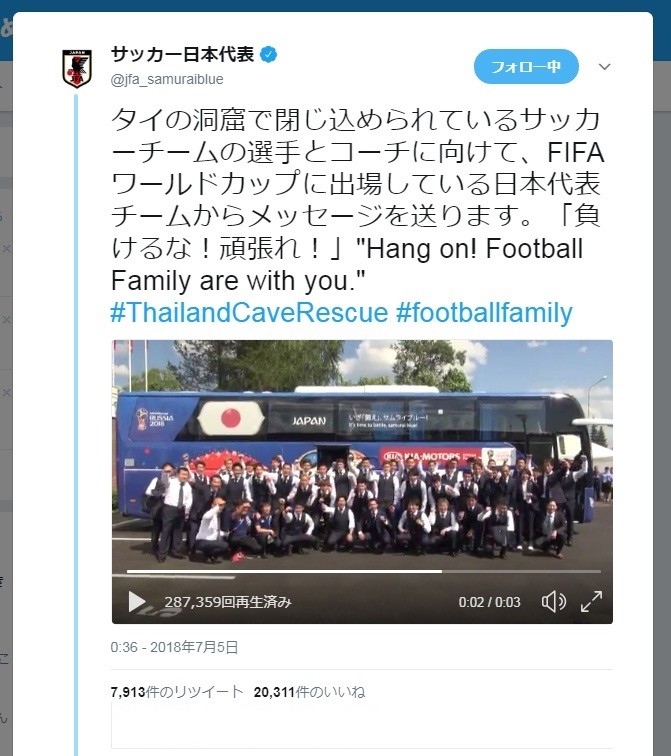The height and width of the screenshot is (756, 671).
Task: Click the reply box below the counts
Action: (362, 725)
